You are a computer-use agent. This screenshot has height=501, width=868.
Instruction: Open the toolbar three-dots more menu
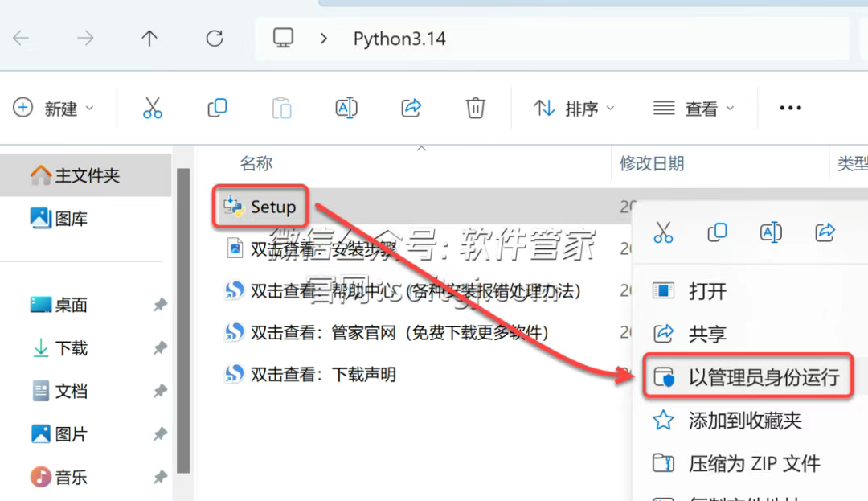(790, 108)
